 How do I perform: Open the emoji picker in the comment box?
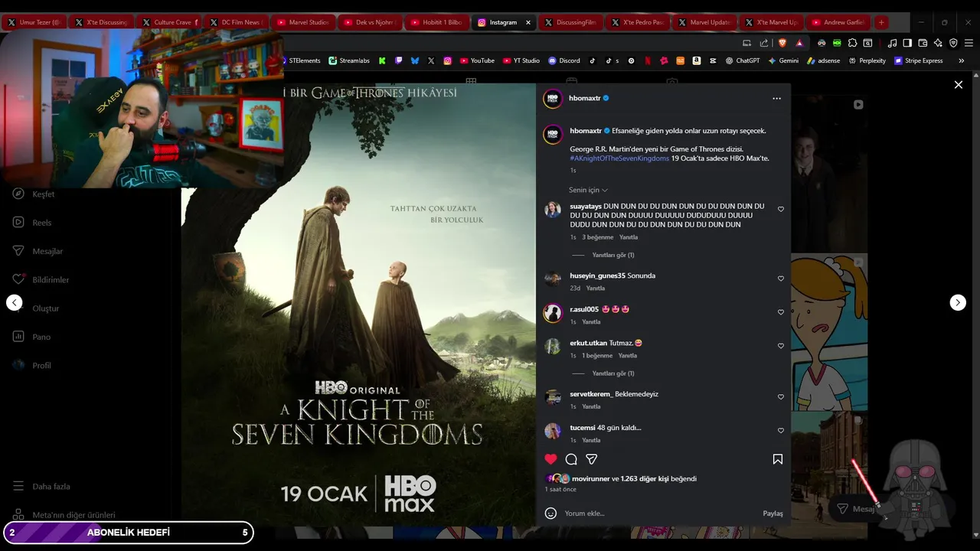[550, 514]
